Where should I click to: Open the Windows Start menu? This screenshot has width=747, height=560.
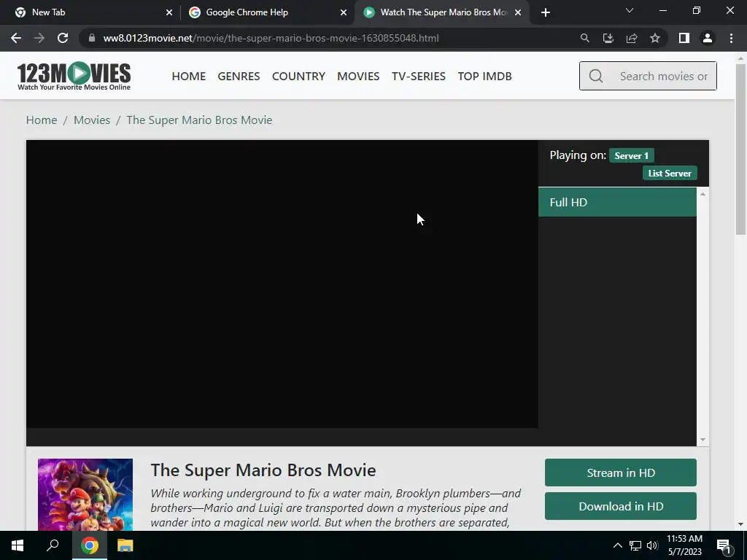tap(18, 545)
